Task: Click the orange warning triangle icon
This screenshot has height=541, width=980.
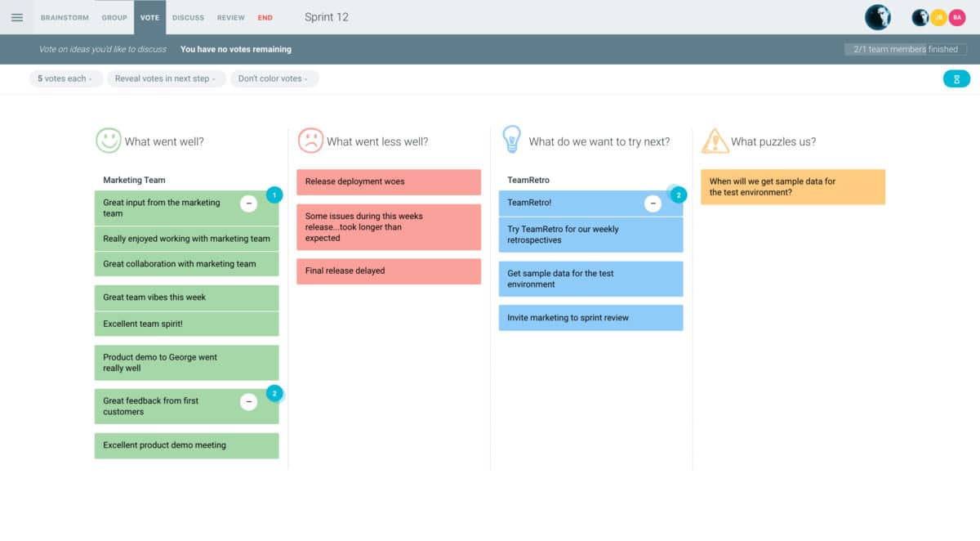Action: point(715,141)
